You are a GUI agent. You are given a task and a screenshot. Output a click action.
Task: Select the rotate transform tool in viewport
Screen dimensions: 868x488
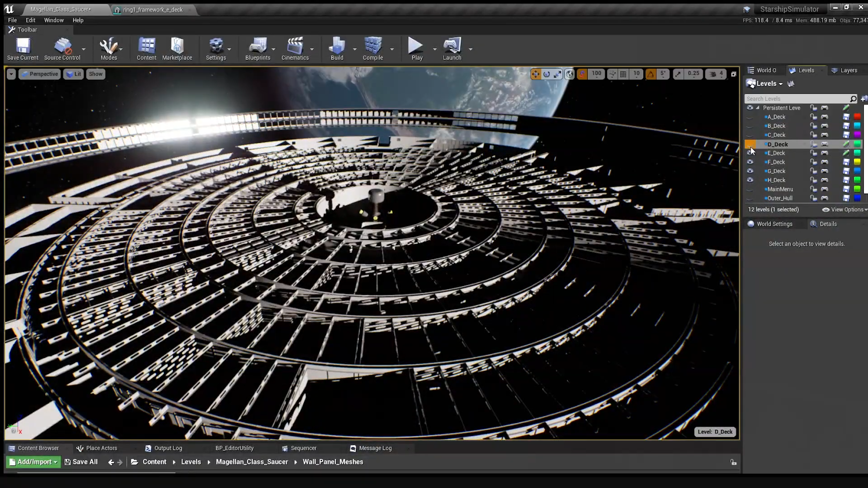coord(546,75)
